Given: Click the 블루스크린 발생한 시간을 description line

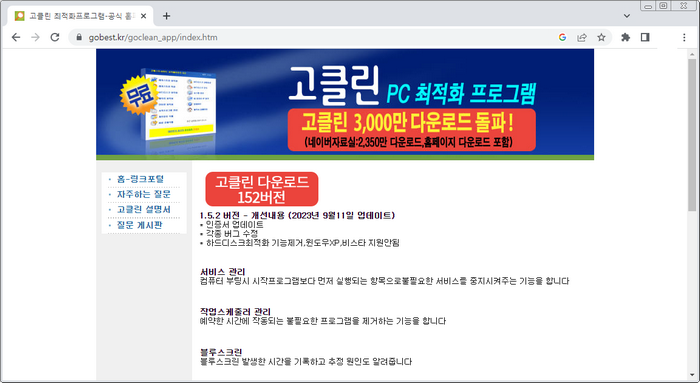Looking at the screenshot, I should click(x=306, y=361).
